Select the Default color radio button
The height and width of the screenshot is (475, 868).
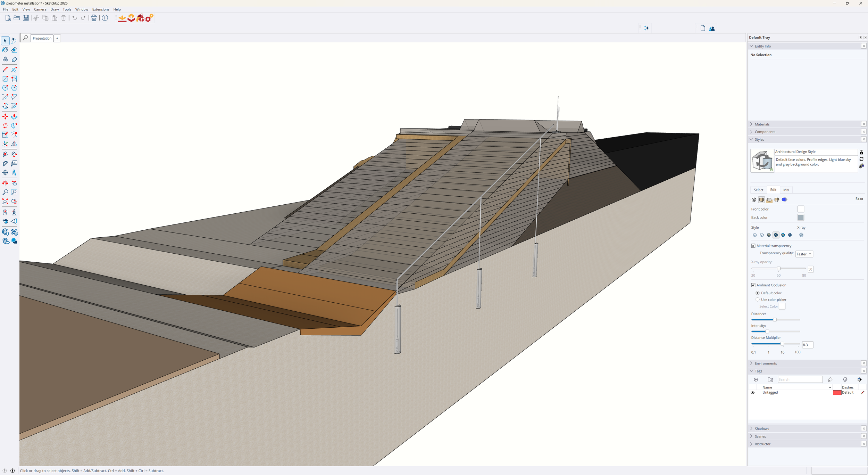tap(758, 293)
